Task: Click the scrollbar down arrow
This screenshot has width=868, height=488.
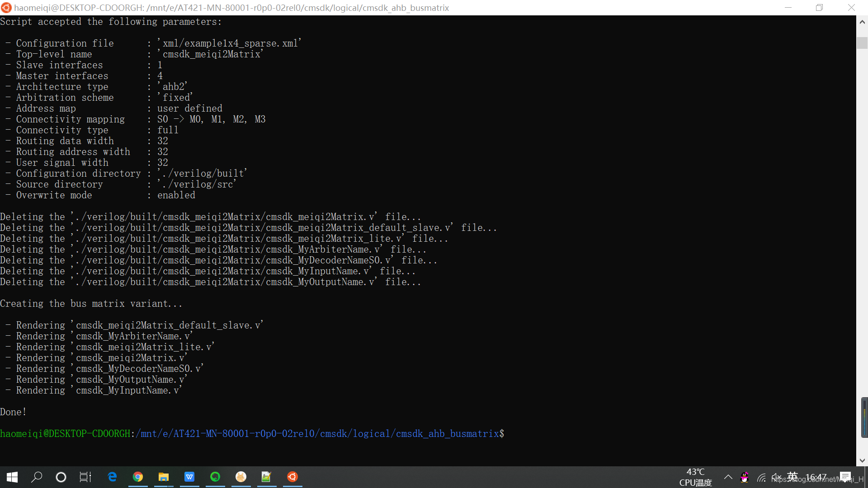Action: click(862, 460)
